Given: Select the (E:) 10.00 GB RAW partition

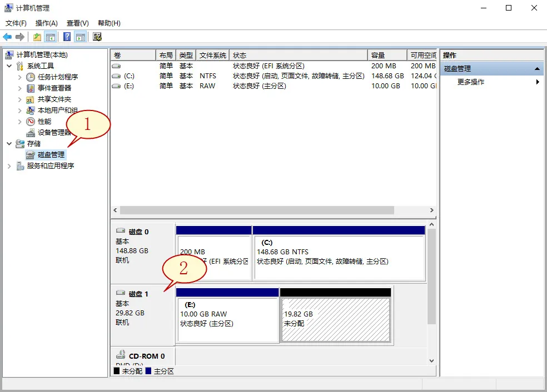Looking at the screenshot, I should [227, 320].
